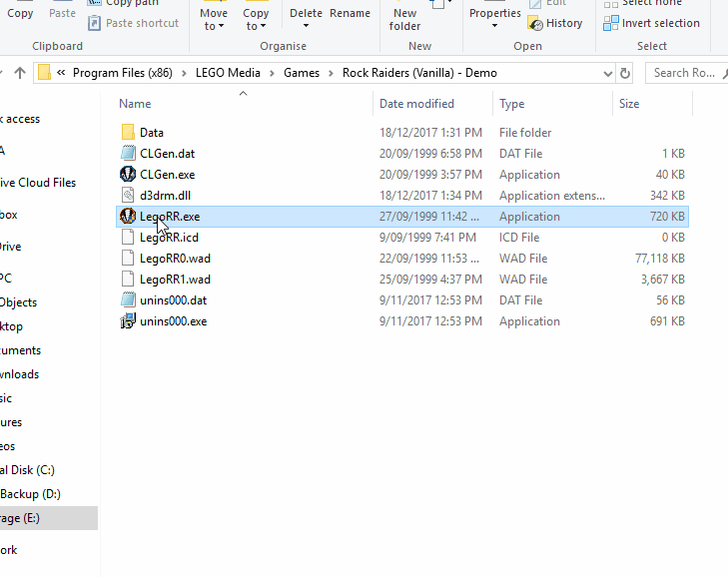Viewport: 728px width, 577px height.
Task: Click the LegoRR0.wad file icon
Action: point(128,259)
